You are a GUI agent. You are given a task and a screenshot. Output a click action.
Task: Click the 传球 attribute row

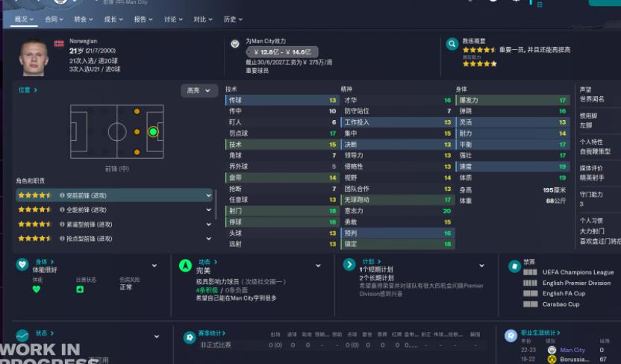point(282,100)
